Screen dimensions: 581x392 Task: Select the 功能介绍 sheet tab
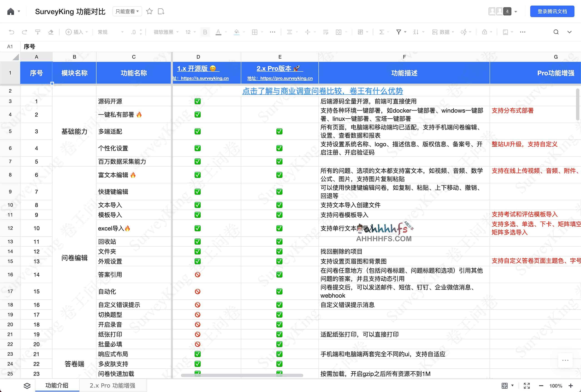coord(57,385)
